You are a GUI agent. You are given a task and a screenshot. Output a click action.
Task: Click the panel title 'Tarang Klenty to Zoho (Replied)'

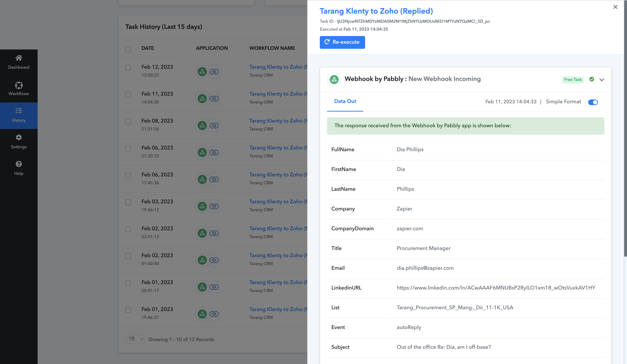376,11
